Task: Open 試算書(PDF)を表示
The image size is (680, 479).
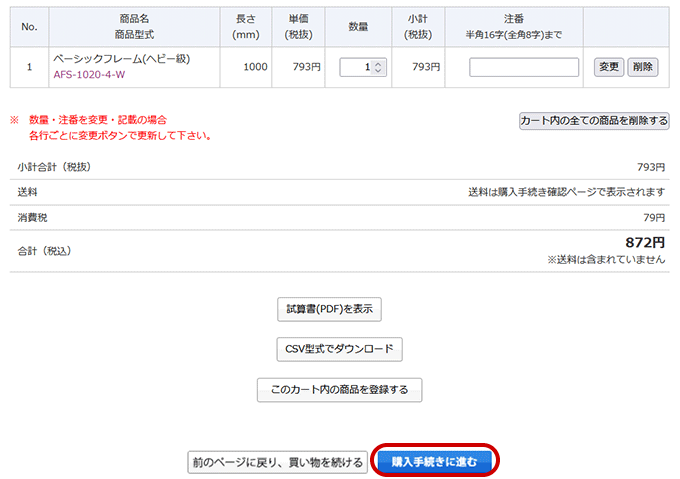Action: (329, 310)
